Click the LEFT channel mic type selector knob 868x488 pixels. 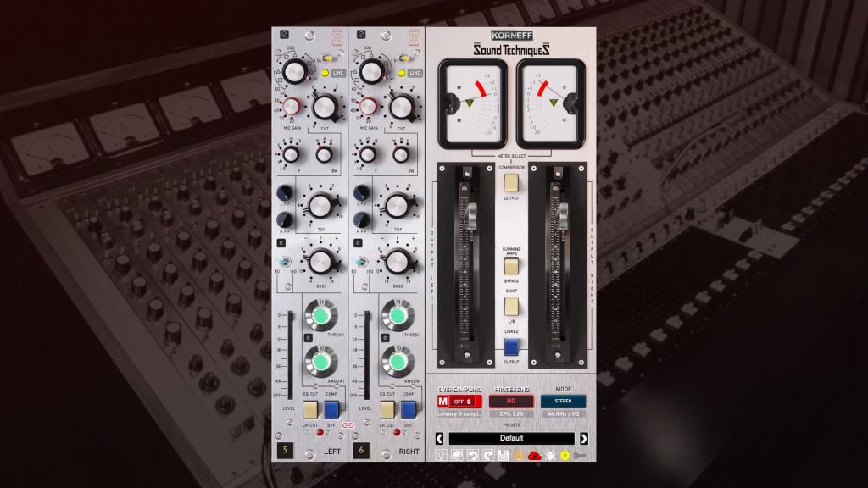pos(294,72)
